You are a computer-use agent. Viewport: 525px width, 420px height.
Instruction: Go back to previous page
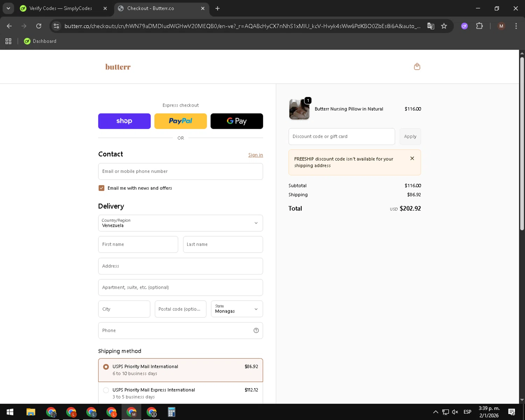point(9,26)
